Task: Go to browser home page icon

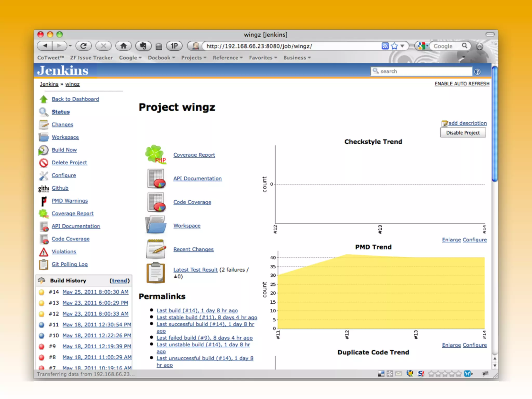Action: click(123, 46)
